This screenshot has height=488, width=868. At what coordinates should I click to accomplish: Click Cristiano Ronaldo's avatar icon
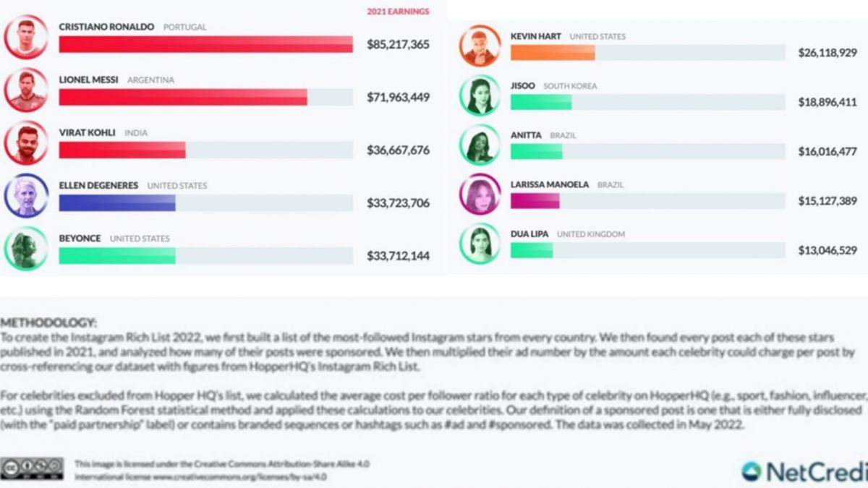coord(26,37)
